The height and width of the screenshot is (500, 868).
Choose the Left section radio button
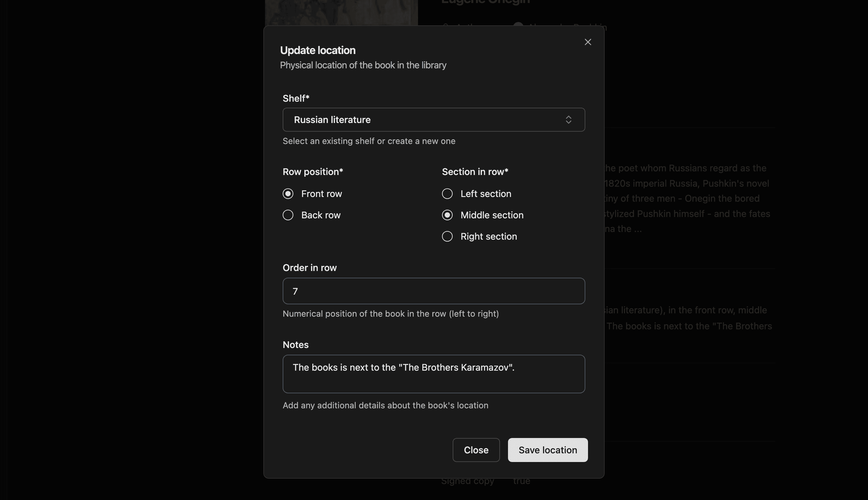tap(447, 193)
